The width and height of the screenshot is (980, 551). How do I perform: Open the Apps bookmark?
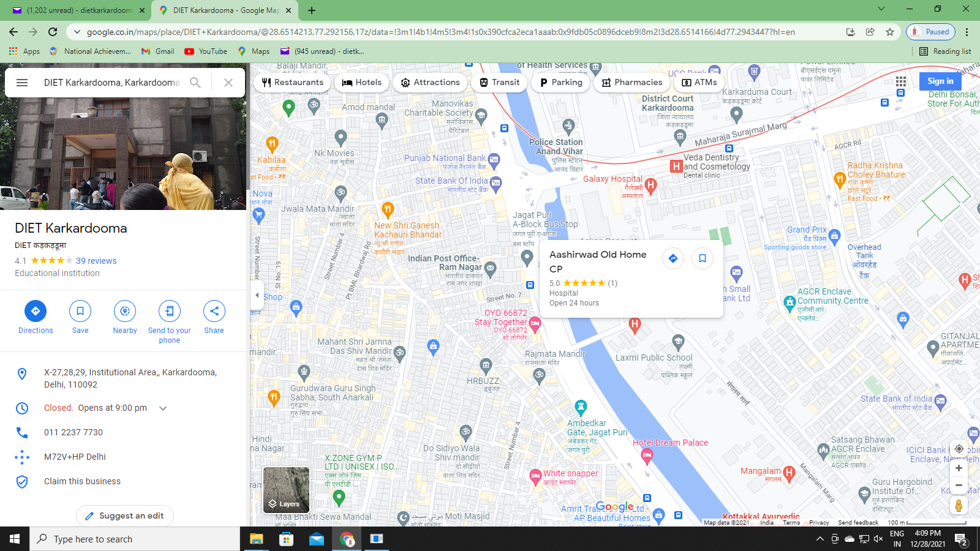coord(24,51)
